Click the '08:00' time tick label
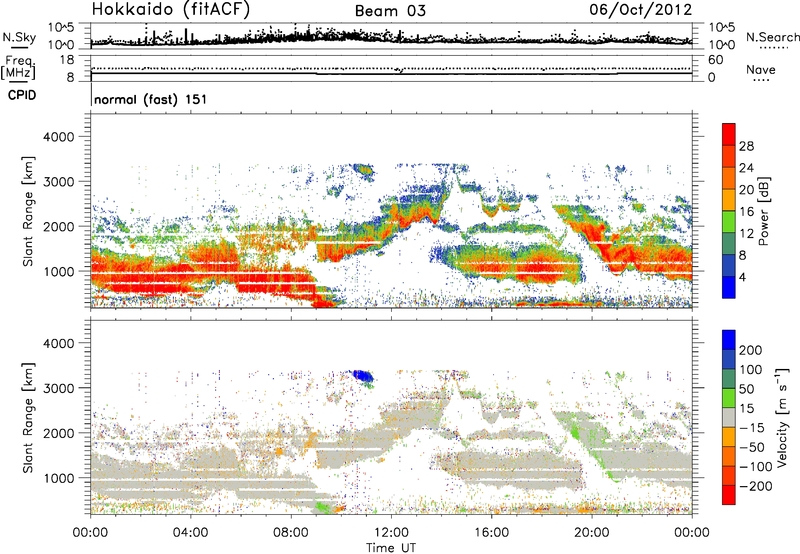The height and width of the screenshot is (554, 800). pyautogui.click(x=291, y=533)
